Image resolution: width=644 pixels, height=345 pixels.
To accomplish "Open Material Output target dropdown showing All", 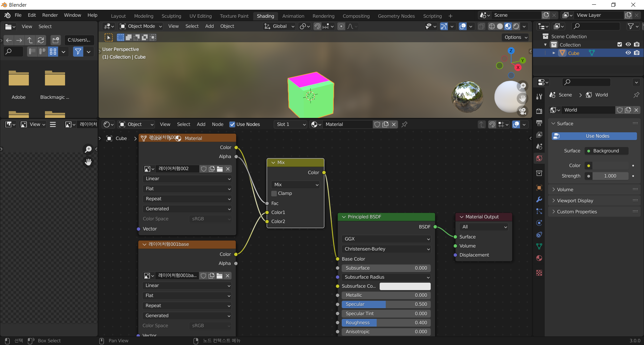I will pyautogui.click(x=483, y=227).
